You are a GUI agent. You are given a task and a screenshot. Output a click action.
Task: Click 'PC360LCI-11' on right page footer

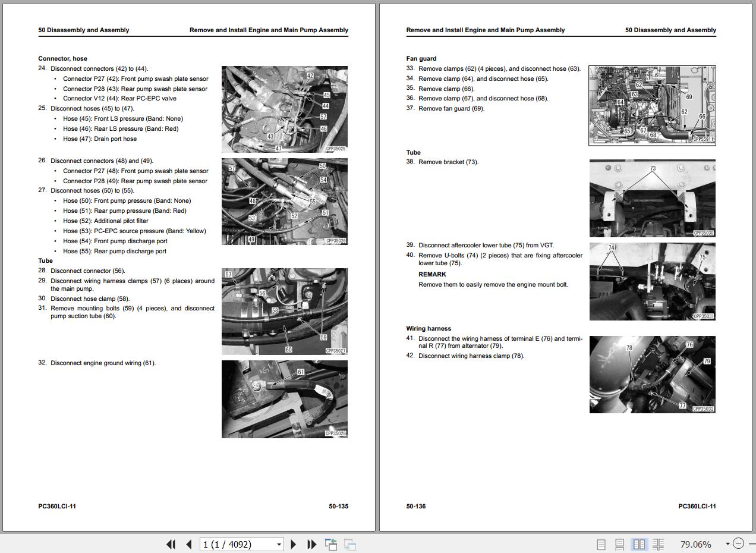697,506
